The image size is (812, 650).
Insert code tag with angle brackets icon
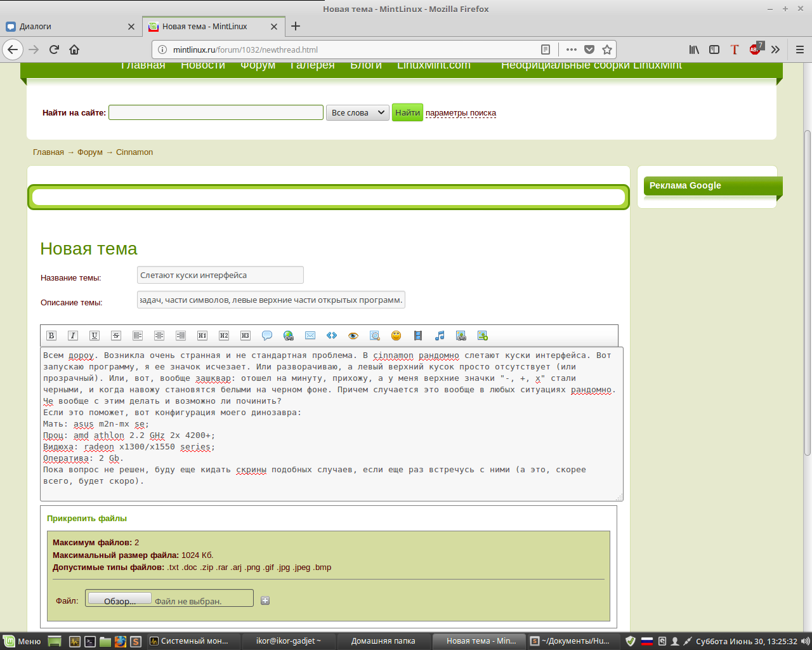(332, 336)
